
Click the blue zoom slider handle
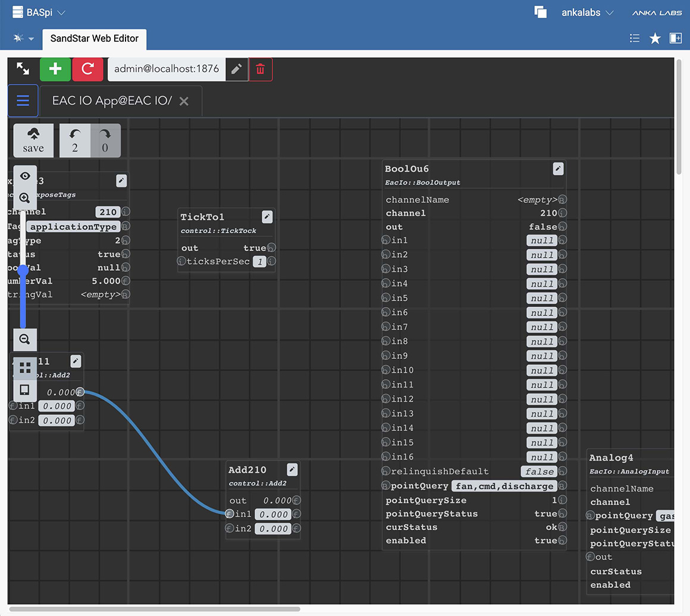pos(23,271)
